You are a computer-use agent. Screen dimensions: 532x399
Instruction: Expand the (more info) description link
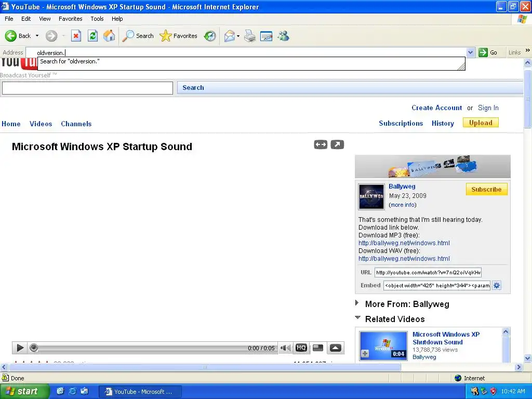tap(403, 205)
